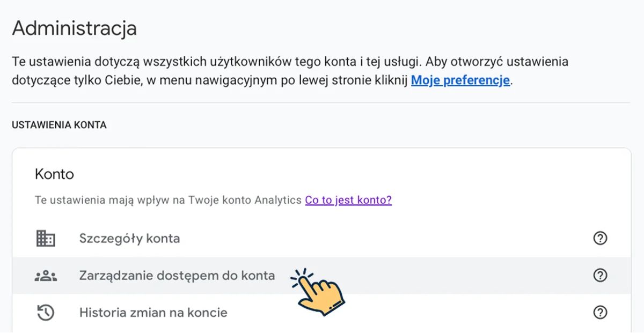Open help icon next to Szczegóły konta
Screen dimensions: 644x333
[x=600, y=238]
